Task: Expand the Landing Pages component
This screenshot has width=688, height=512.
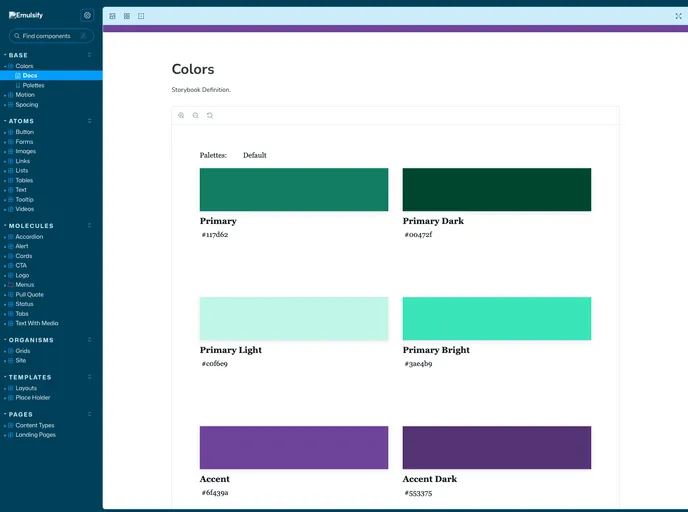Action: (36, 435)
